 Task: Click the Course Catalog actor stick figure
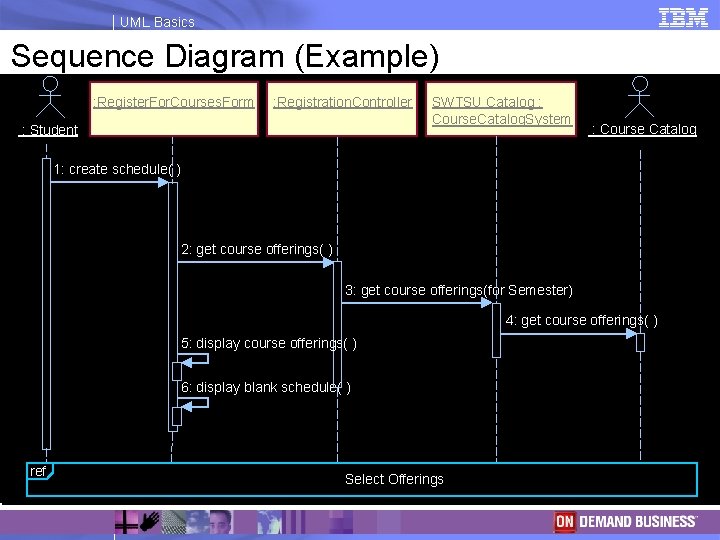pyautogui.click(x=639, y=97)
